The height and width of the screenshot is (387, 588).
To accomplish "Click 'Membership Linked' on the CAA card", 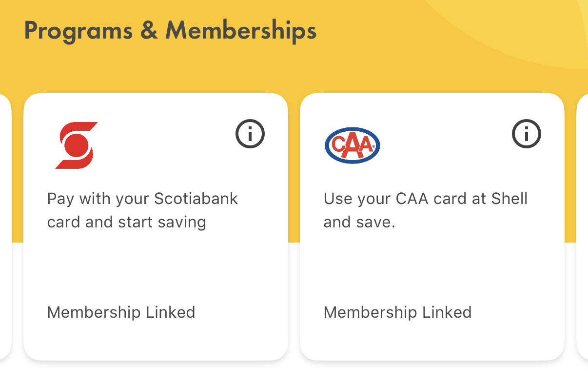I will [398, 312].
